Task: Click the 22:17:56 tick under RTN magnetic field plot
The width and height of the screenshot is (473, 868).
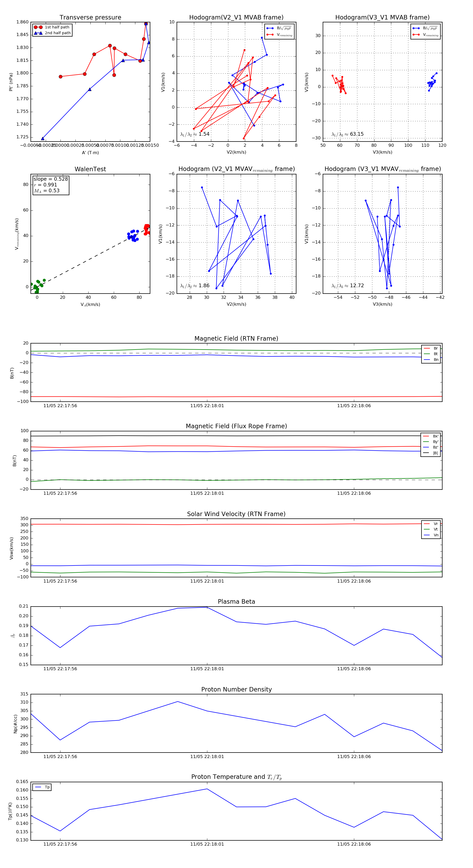Action: (x=60, y=406)
